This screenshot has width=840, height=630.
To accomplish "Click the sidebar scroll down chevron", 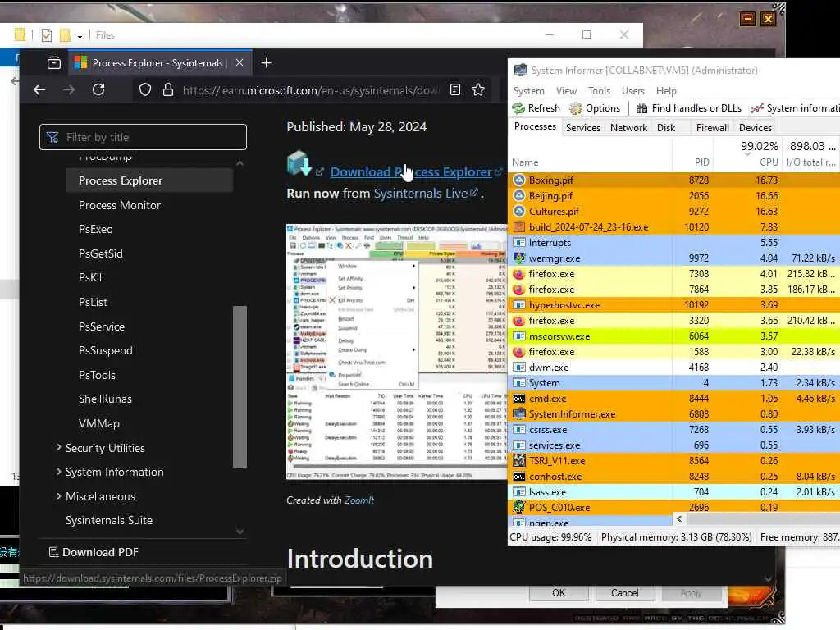I will click(240, 531).
